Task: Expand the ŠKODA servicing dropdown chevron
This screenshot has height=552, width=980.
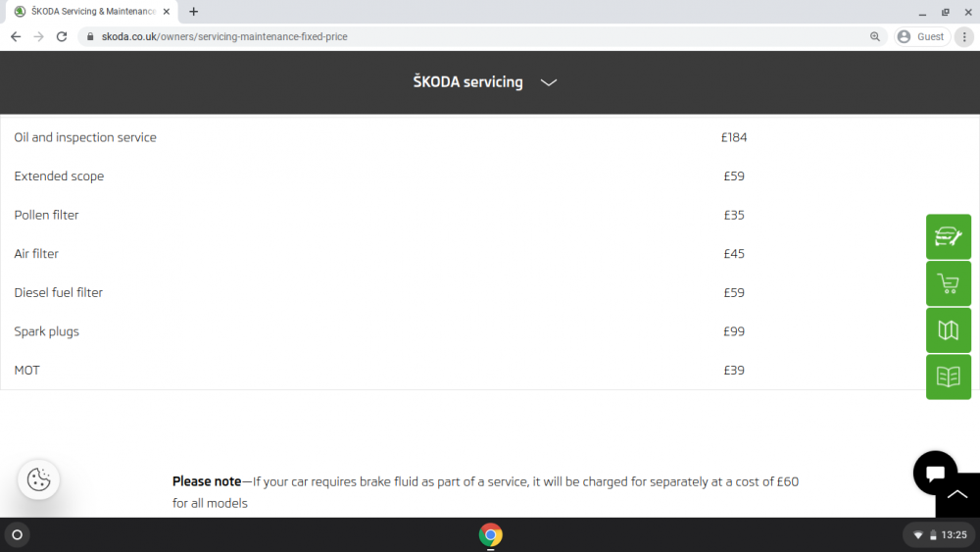Action: (x=548, y=82)
